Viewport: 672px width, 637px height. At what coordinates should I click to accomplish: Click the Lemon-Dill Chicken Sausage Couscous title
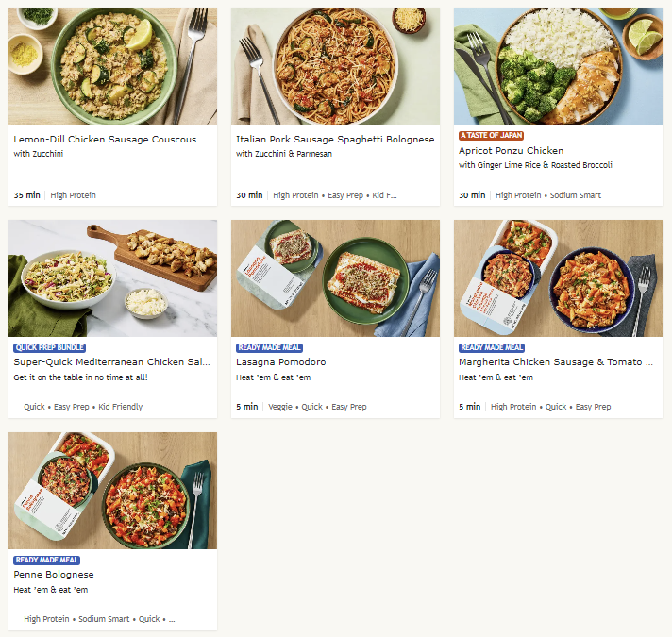tap(105, 140)
